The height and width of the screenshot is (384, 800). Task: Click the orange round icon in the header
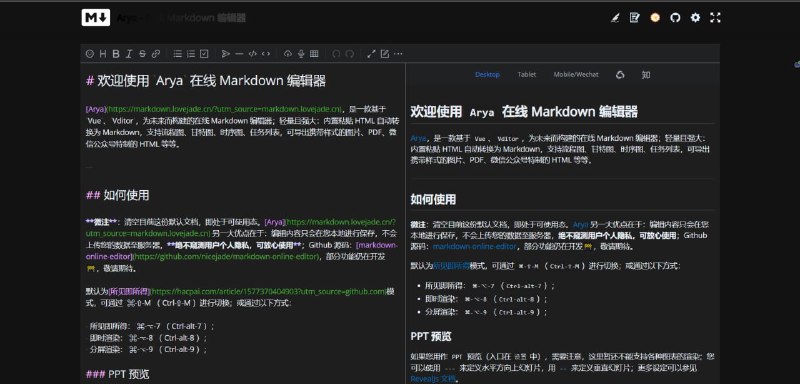[x=655, y=18]
